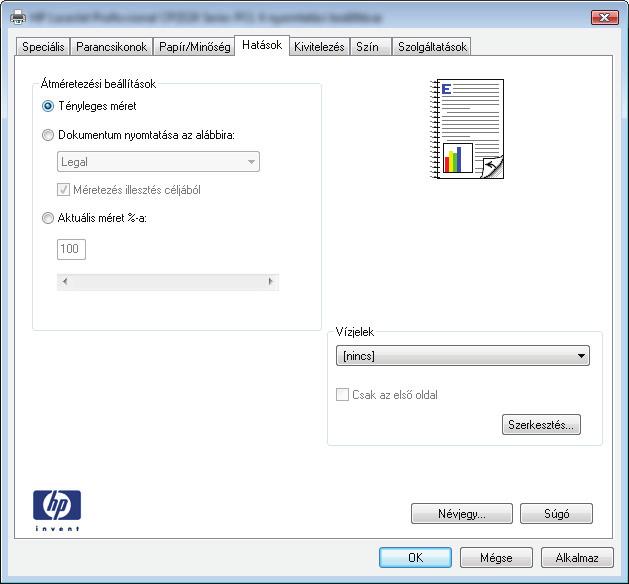Viewport: 629px width, 584px height.
Task: Switch to the Speciális tab
Action: 43,47
